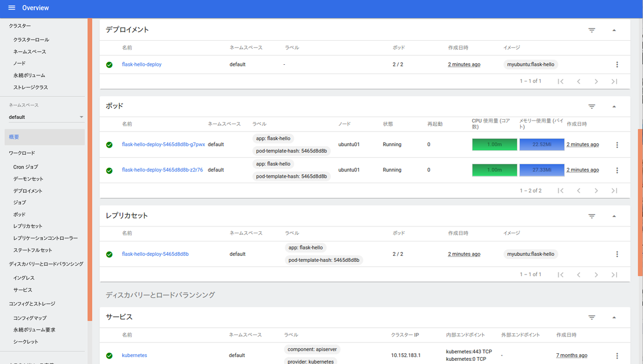
Task: Go to first page in レプリカセット pagination
Action: [560, 275]
